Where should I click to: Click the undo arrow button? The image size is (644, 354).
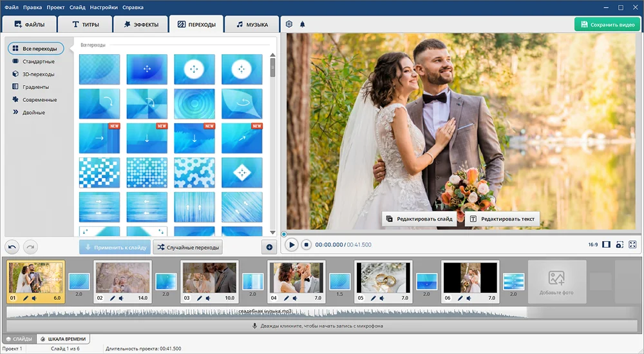pyautogui.click(x=12, y=247)
